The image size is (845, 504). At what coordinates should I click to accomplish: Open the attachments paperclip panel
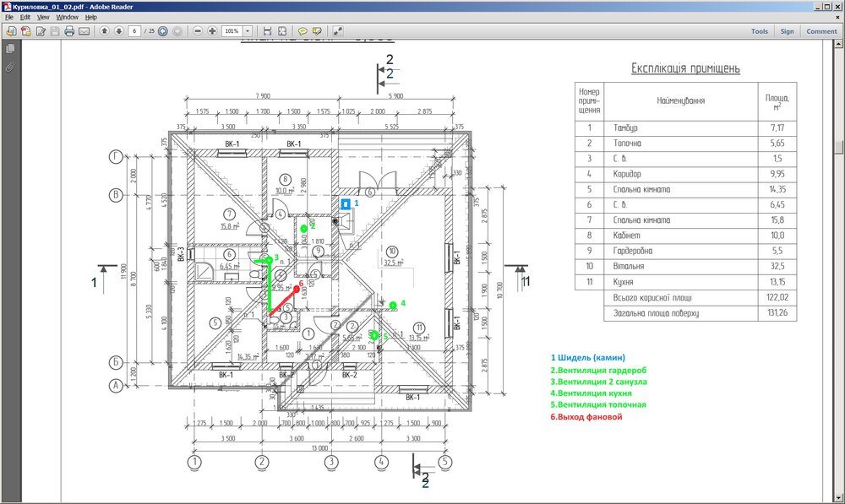click(10, 66)
